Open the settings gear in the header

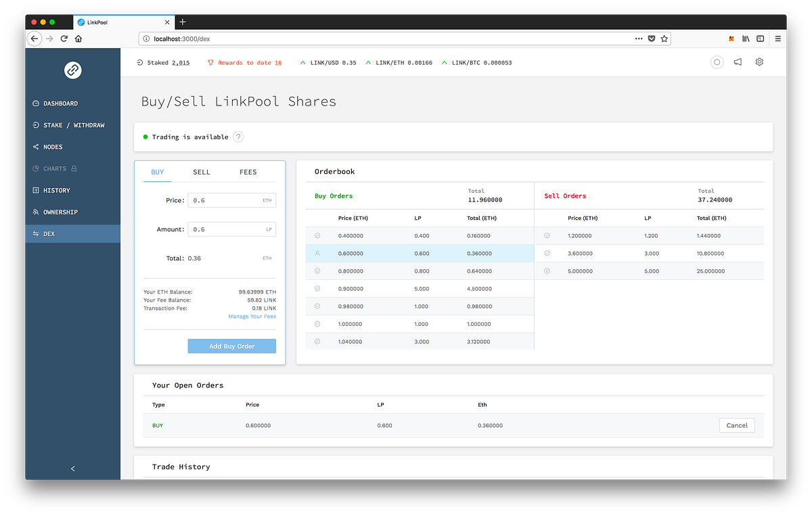pos(759,62)
